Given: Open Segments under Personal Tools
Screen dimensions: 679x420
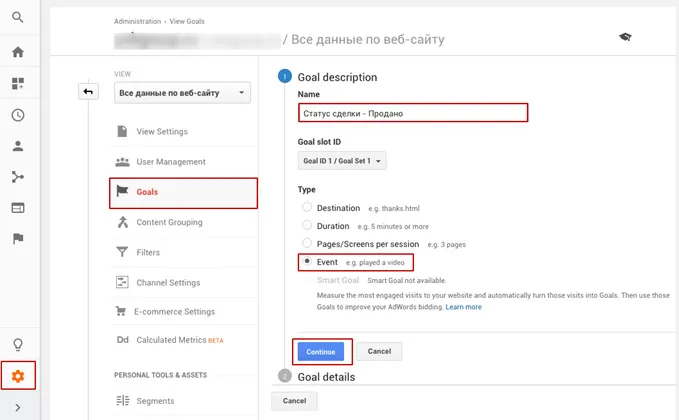Looking at the screenshot, I should 155,401.
